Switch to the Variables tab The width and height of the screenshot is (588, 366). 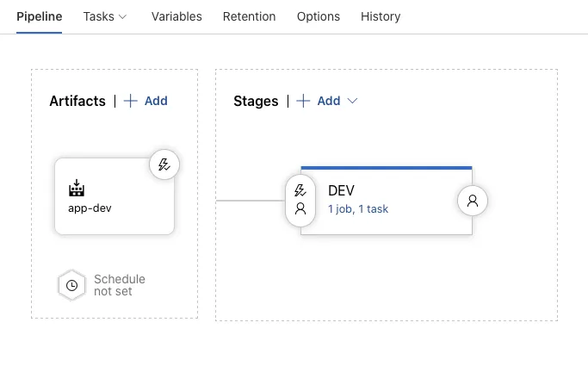(176, 16)
